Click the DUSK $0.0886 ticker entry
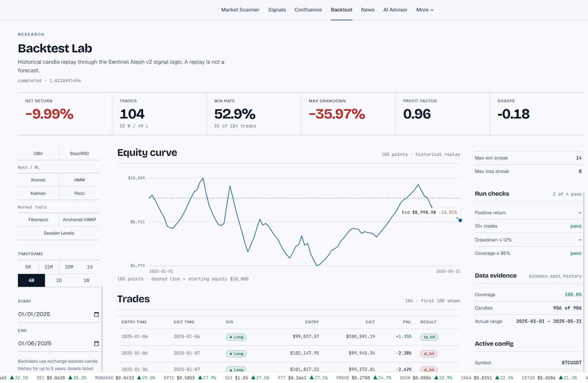Screen dimensions: 588x383 [x=426, y=378]
